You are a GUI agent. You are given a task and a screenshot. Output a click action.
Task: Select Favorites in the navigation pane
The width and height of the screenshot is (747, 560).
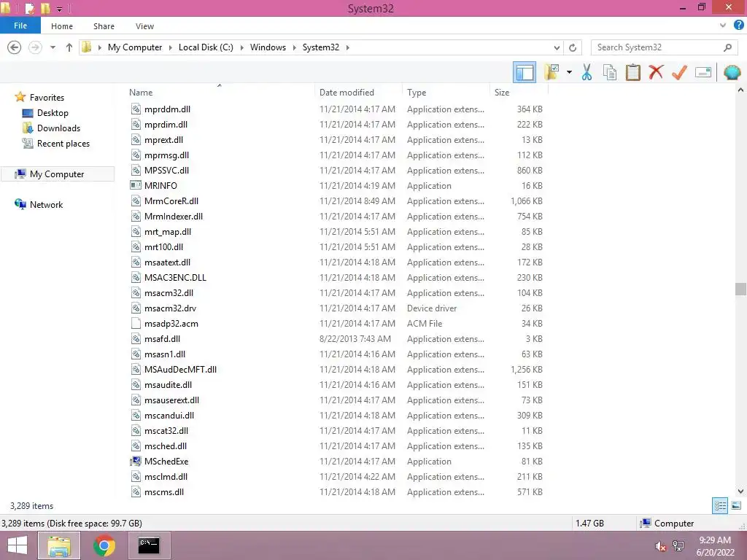46,97
